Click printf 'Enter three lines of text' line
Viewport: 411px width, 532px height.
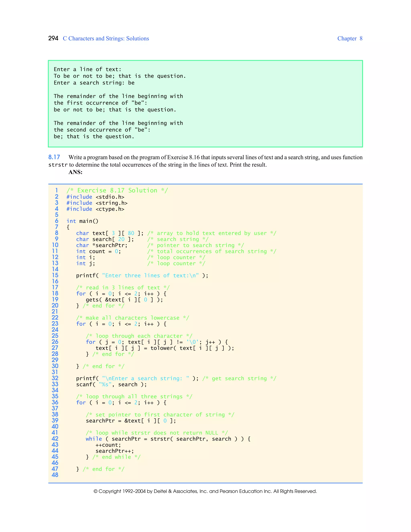(x=142, y=275)
